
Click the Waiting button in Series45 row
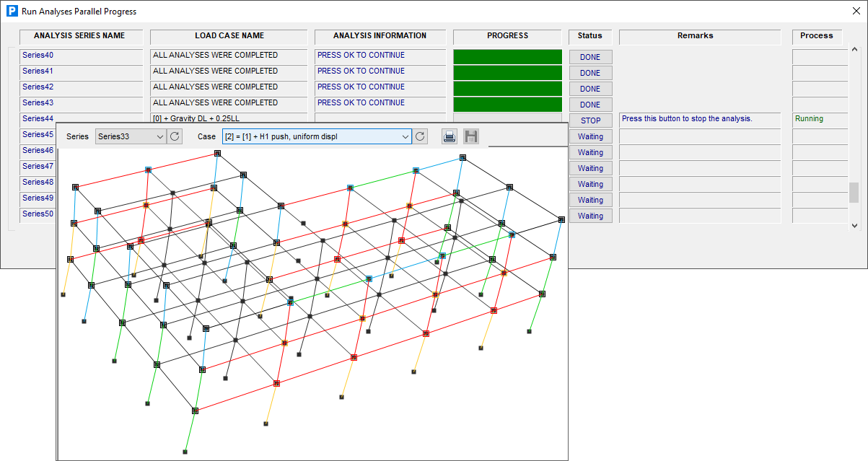point(590,136)
